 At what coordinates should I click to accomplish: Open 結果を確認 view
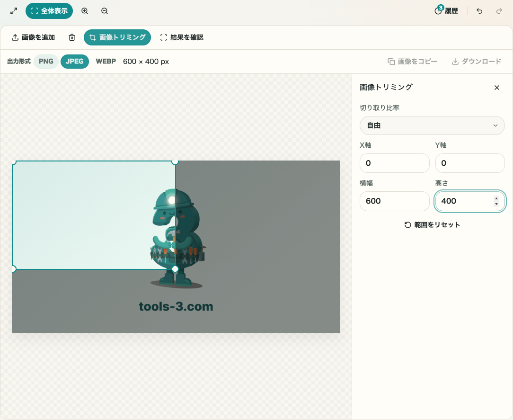(182, 37)
